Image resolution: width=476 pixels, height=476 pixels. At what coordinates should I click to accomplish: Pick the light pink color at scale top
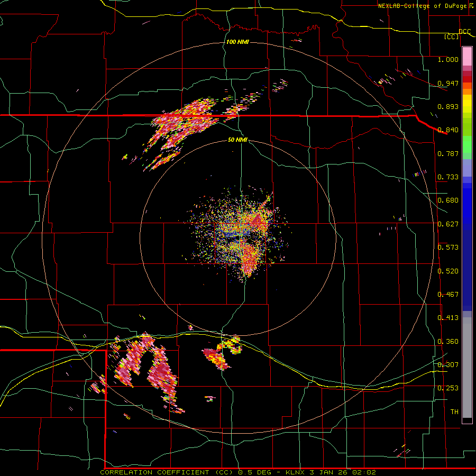coord(467,57)
